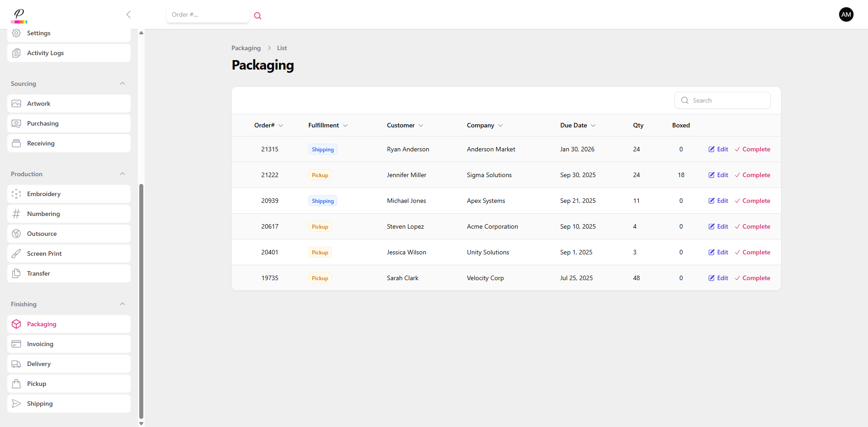Open the Delivery truck icon

[16, 364]
